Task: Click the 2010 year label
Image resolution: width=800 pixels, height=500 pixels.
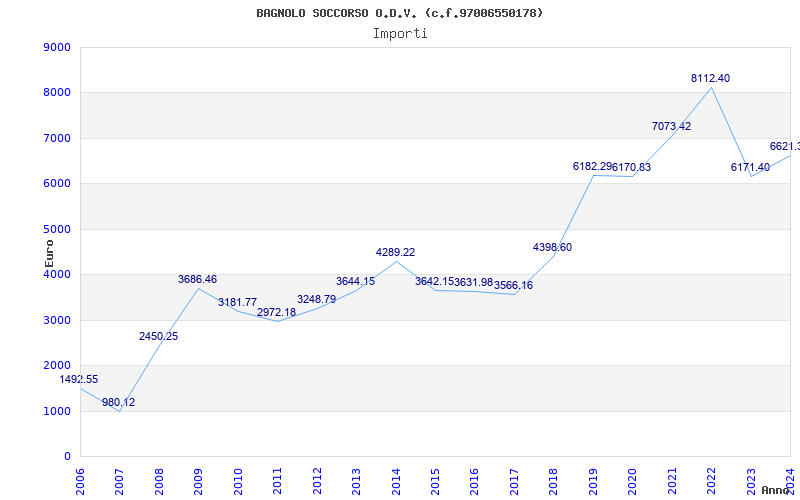Action: 238,482
